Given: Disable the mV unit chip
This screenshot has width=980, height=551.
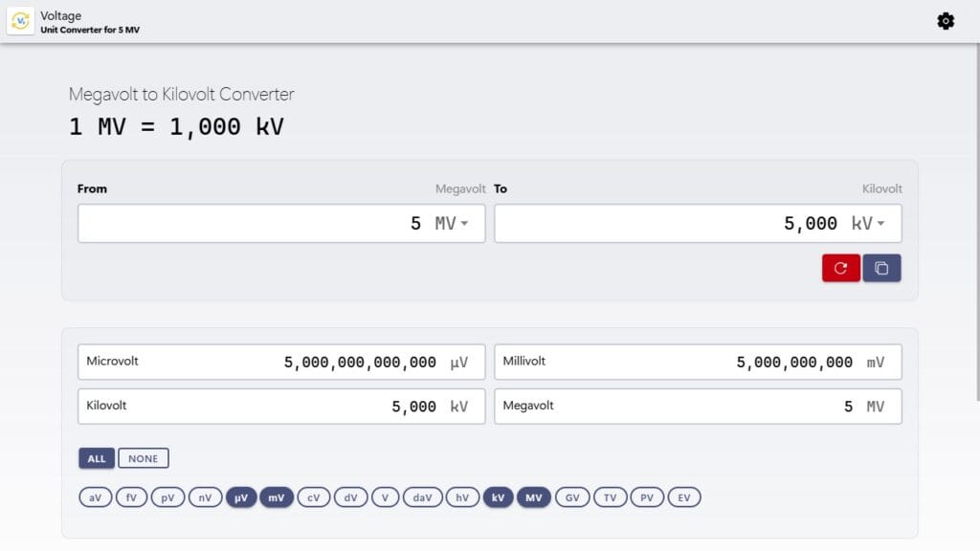Looking at the screenshot, I should (277, 497).
